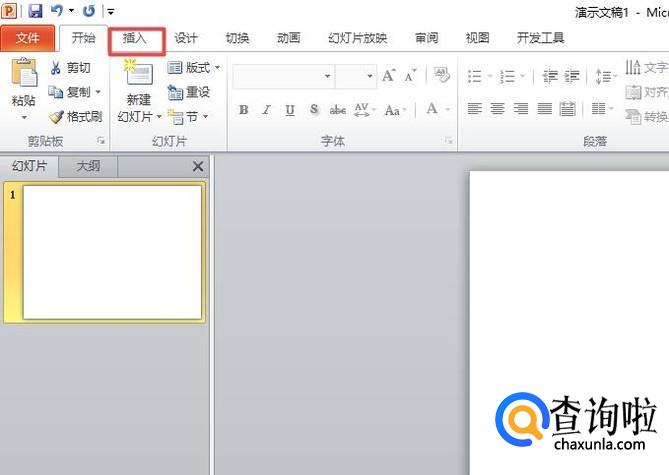Open the 字体 dialog launcher
The height and width of the screenshot is (475, 669).
[448, 140]
